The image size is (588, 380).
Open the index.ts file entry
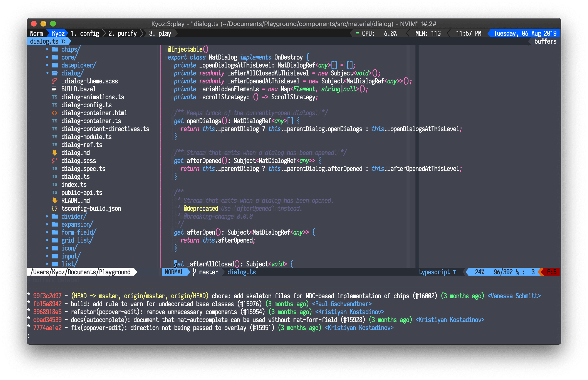point(74,184)
